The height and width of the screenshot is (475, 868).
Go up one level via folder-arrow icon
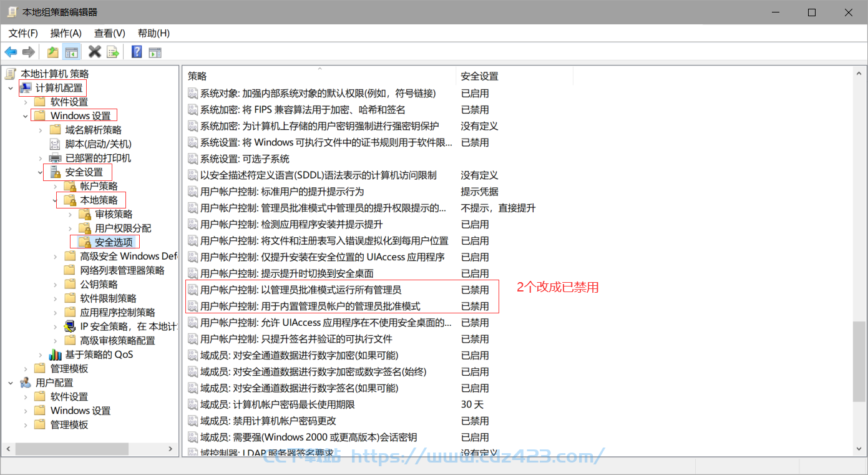point(53,52)
